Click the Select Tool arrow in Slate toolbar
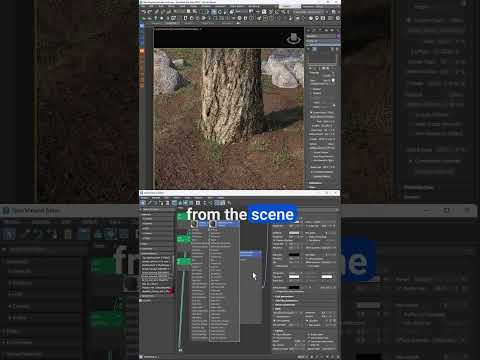 point(143,203)
